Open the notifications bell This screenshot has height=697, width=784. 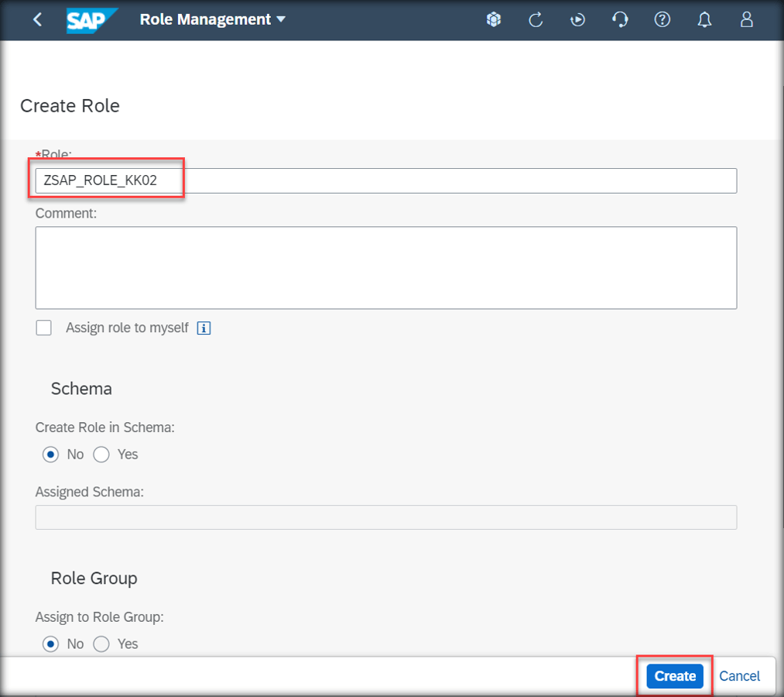click(704, 19)
